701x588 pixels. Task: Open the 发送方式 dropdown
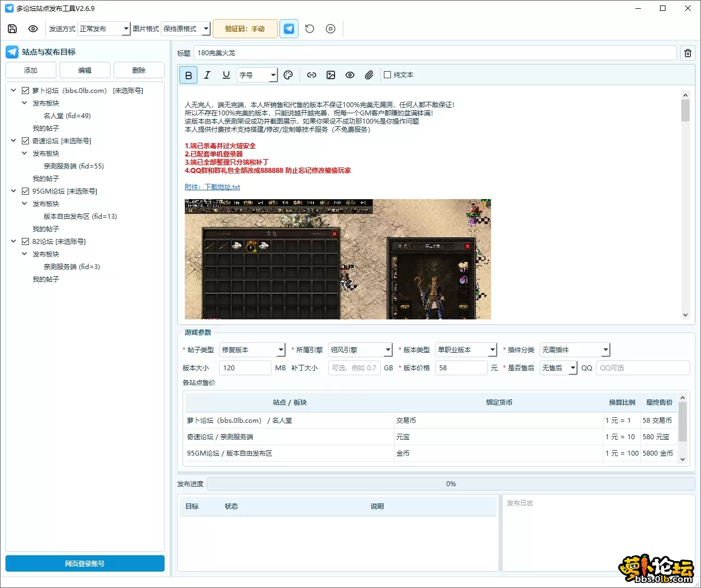(104, 29)
